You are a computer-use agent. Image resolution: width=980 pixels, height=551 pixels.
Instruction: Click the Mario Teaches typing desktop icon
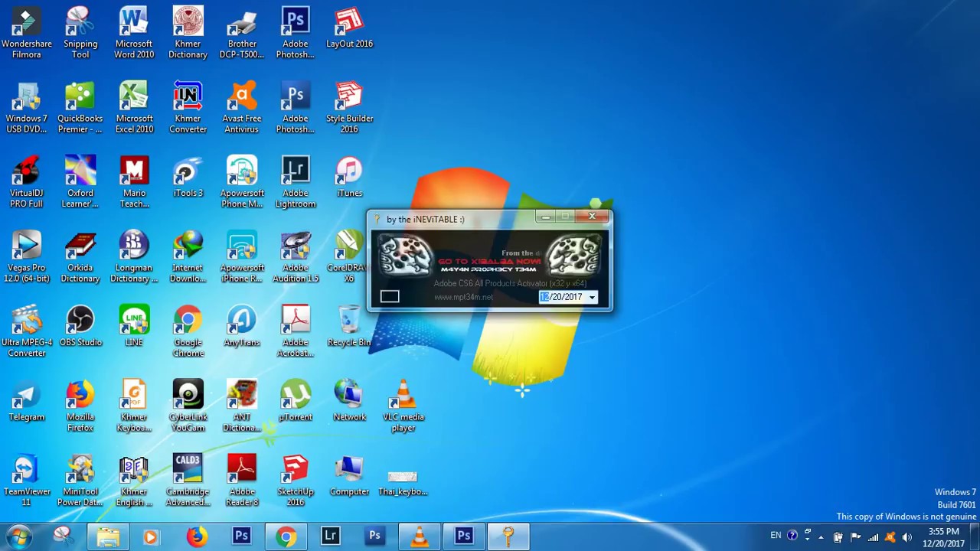[x=134, y=182]
